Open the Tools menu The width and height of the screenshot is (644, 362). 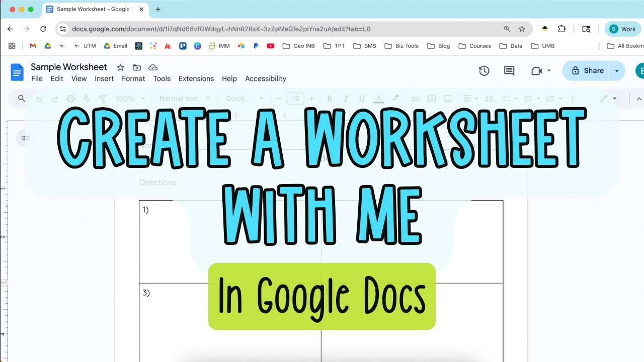click(x=162, y=78)
